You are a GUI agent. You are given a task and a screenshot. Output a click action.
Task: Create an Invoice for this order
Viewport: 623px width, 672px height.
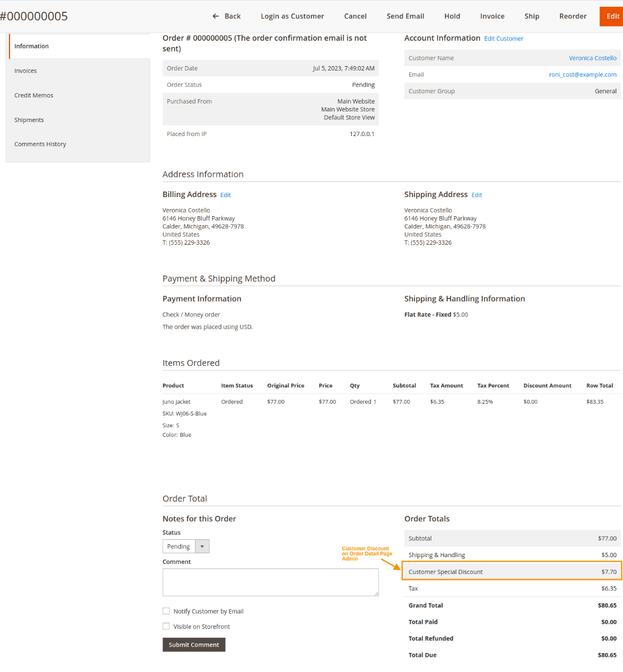pos(492,16)
